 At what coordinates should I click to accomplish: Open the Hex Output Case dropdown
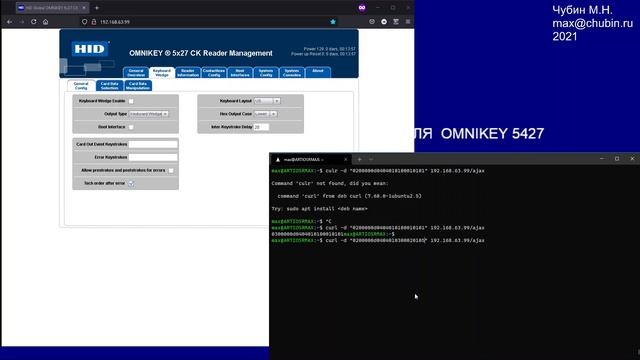tap(265, 114)
